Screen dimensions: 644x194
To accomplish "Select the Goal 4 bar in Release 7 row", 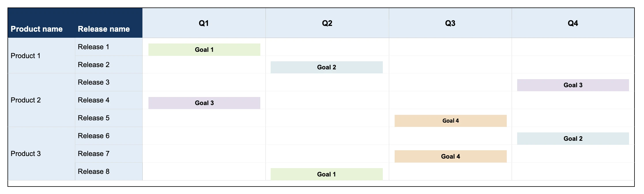I will point(451,156).
